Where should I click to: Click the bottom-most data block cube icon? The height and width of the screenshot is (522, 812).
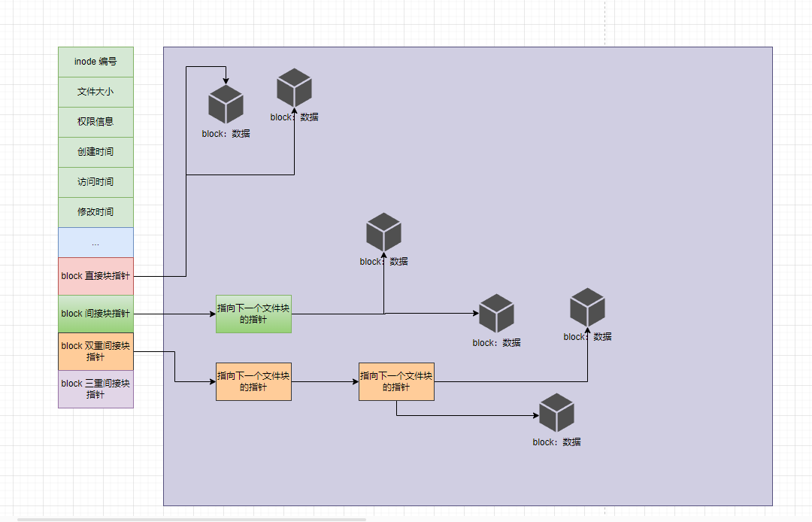556,412
